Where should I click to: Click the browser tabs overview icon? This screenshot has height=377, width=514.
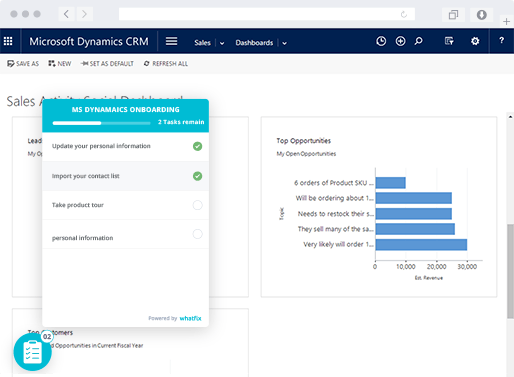(453, 15)
